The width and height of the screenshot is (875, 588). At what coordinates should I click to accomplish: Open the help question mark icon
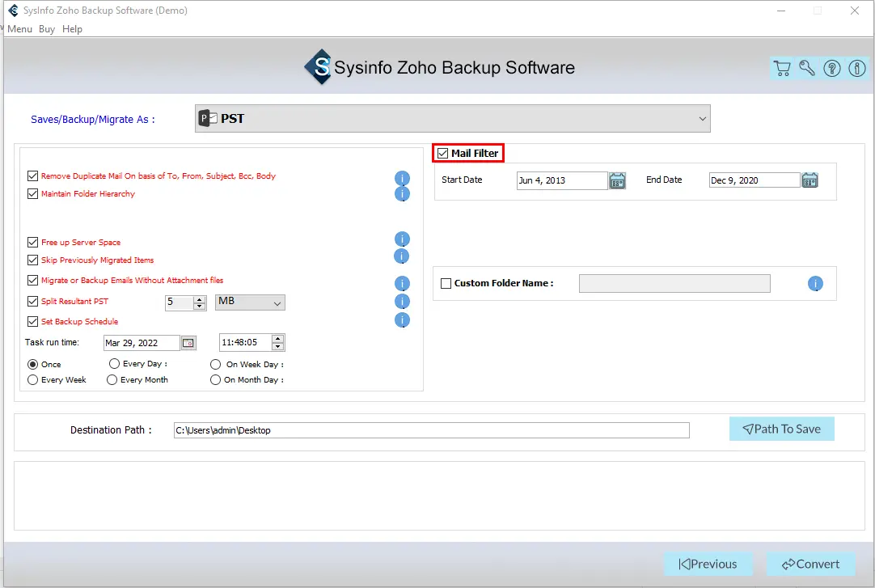(x=832, y=69)
